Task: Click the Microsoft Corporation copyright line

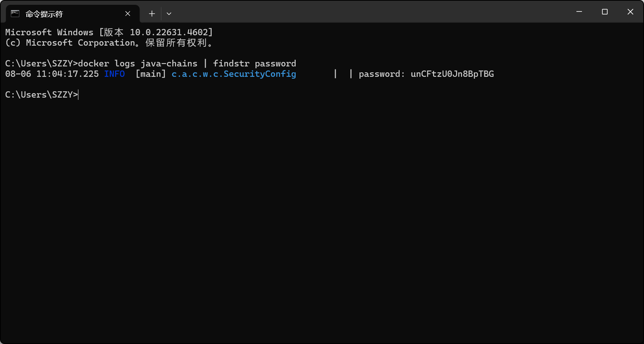Action: (108, 43)
